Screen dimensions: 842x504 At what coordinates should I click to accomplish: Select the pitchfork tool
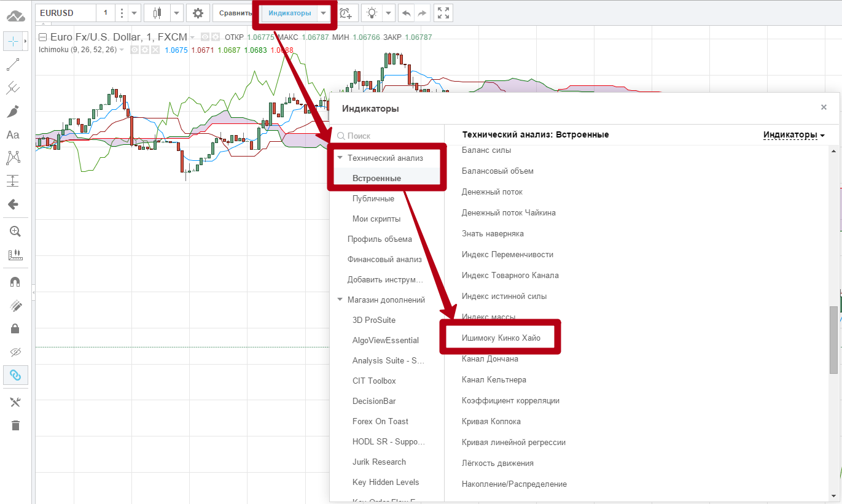(x=13, y=88)
